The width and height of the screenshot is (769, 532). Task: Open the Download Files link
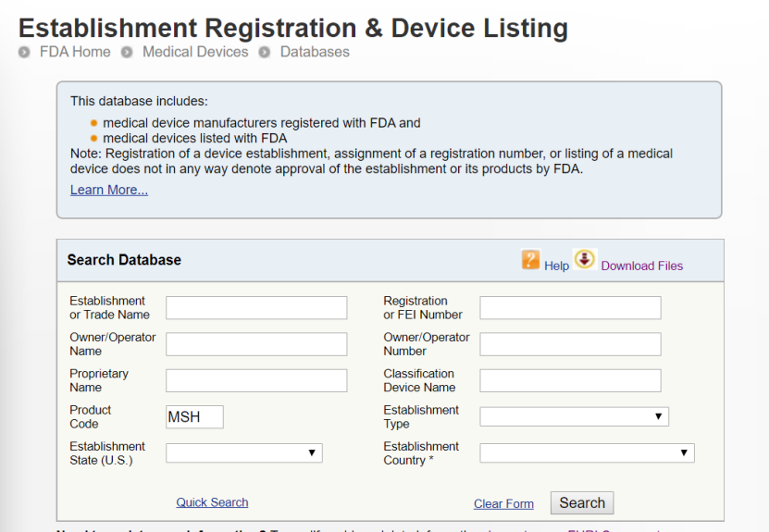[x=642, y=266]
